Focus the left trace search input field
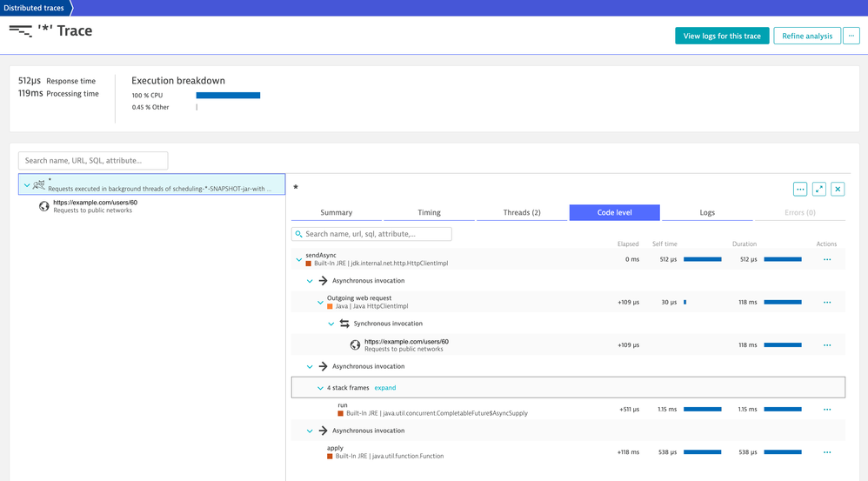Image resolution: width=868 pixels, height=481 pixels. 93,161
